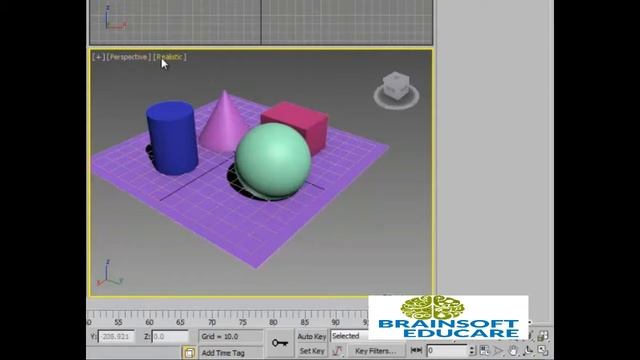Select the green sphere object

[x=273, y=161]
